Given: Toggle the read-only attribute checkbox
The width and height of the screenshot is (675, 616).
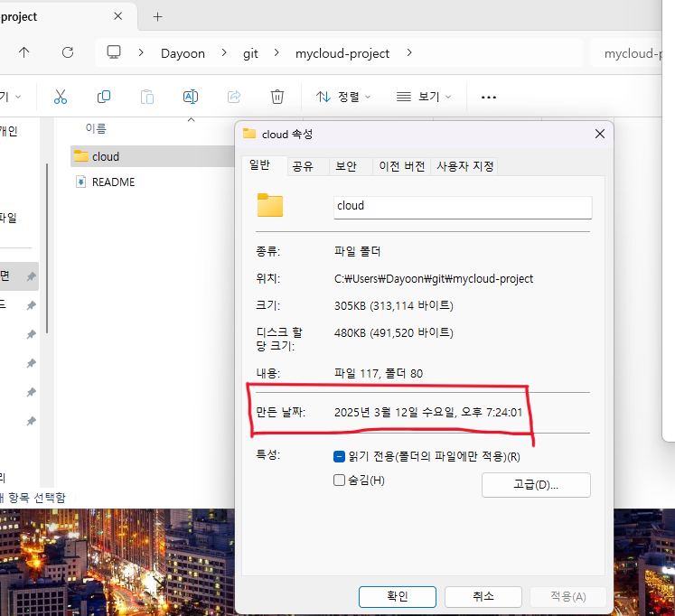Looking at the screenshot, I should click(x=339, y=456).
